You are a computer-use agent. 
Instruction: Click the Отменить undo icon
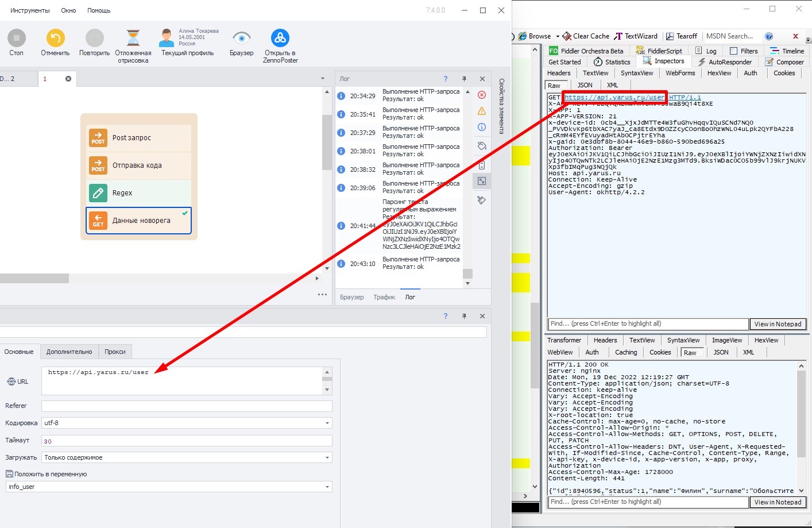(x=55, y=38)
